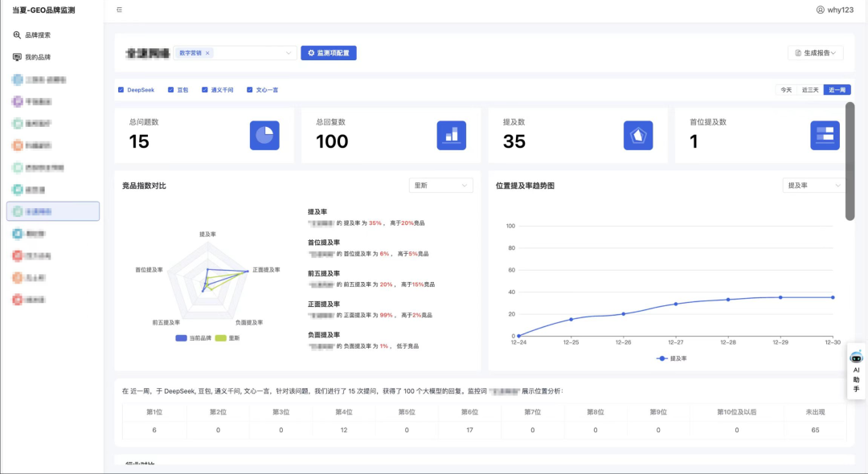Select the 今天 time range tab
The height and width of the screenshot is (474, 868).
tap(785, 90)
